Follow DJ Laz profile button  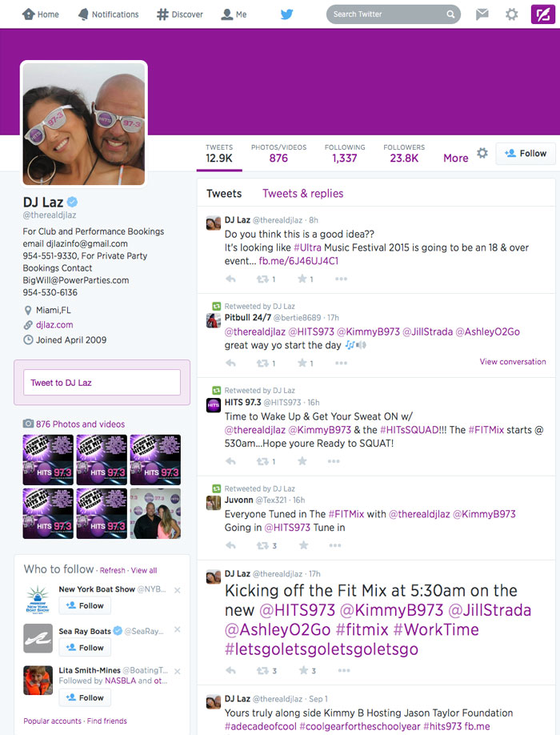526,153
